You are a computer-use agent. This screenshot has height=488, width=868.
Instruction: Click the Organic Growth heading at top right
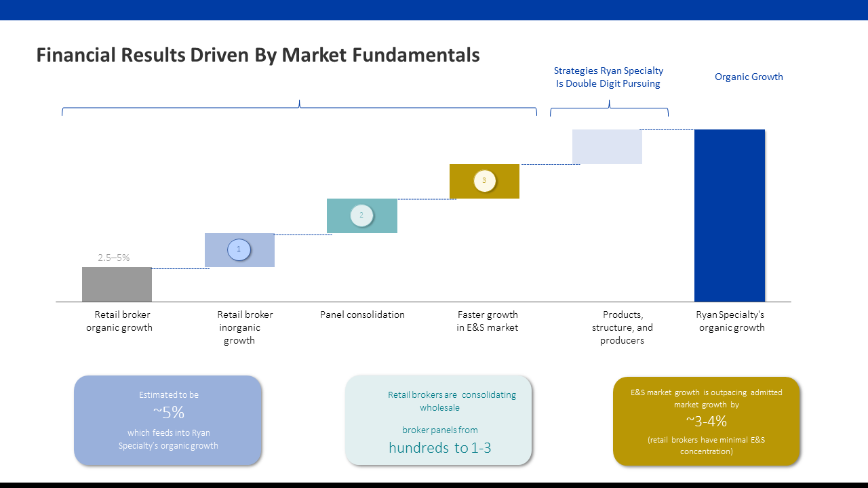[x=749, y=77]
